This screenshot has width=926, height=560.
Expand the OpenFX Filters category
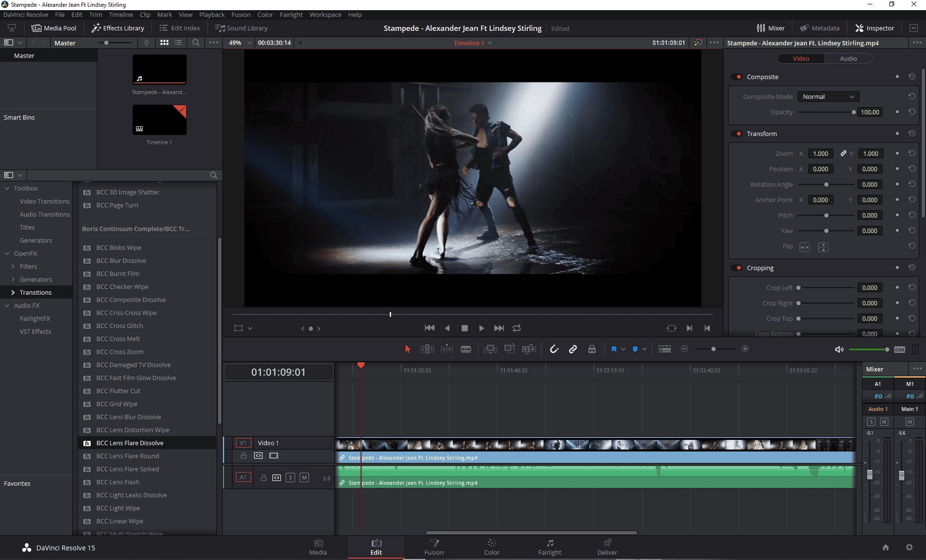pos(13,267)
